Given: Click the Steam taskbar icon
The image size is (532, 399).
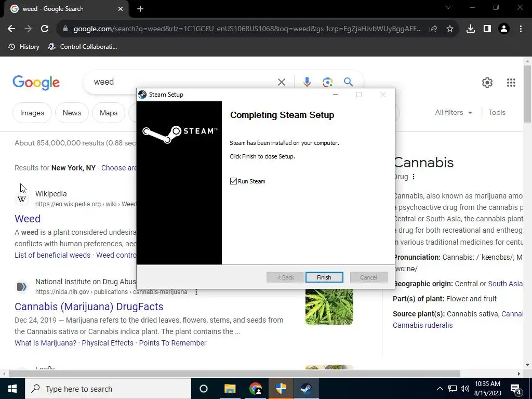Looking at the screenshot, I should [x=306, y=389].
